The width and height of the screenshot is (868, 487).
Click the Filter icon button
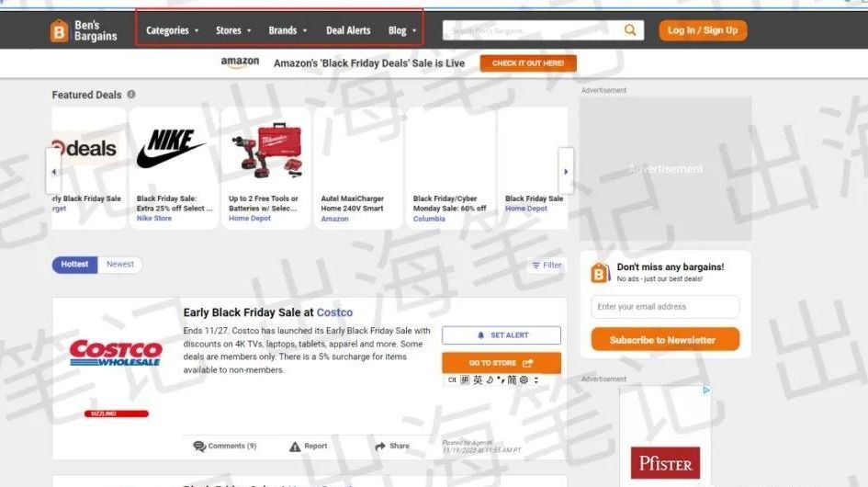point(547,266)
